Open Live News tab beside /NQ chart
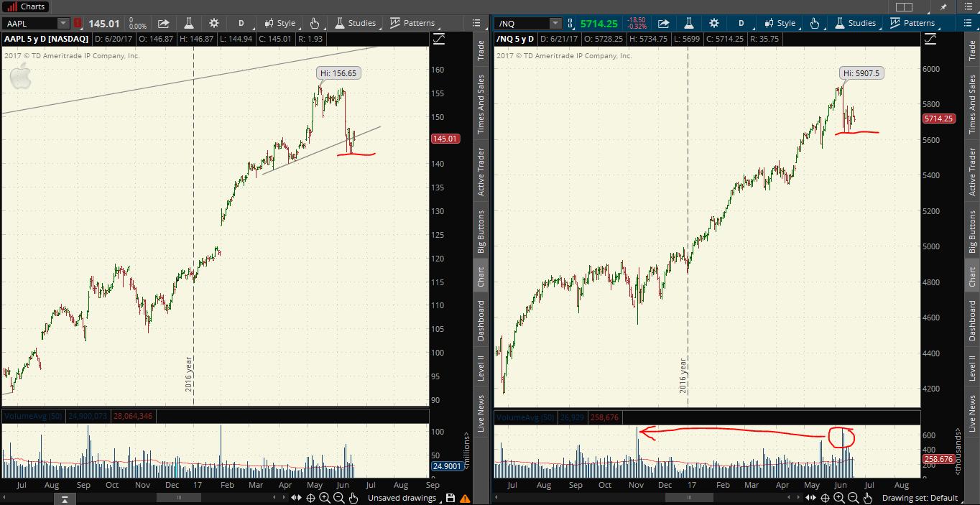980x505 pixels. (x=972, y=413)
